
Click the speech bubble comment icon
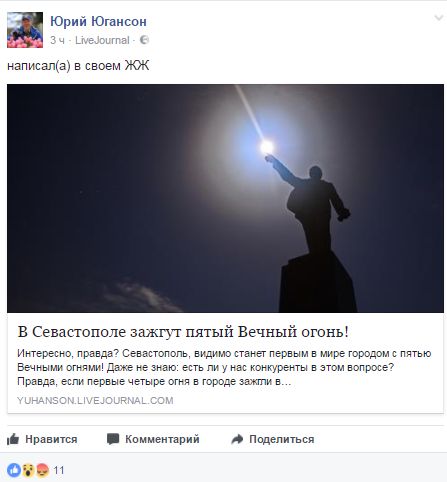(x=113, y=439)
